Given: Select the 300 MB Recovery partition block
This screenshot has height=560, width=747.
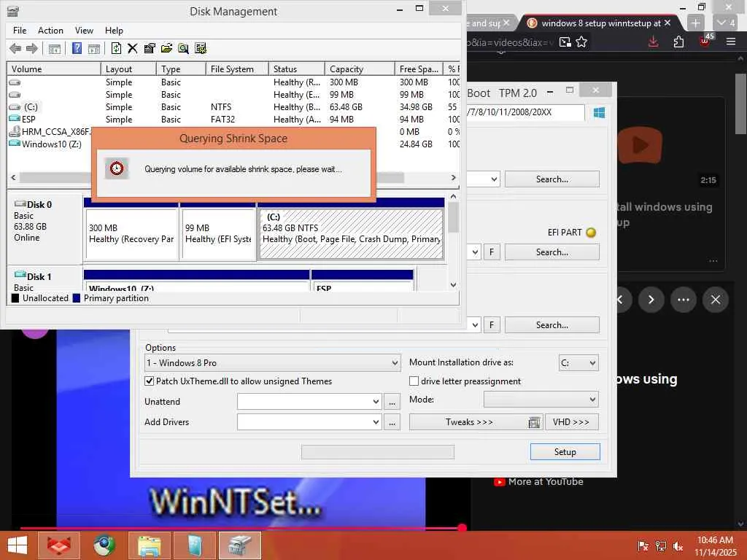Looking at the screenshot, I should (131, 233).
